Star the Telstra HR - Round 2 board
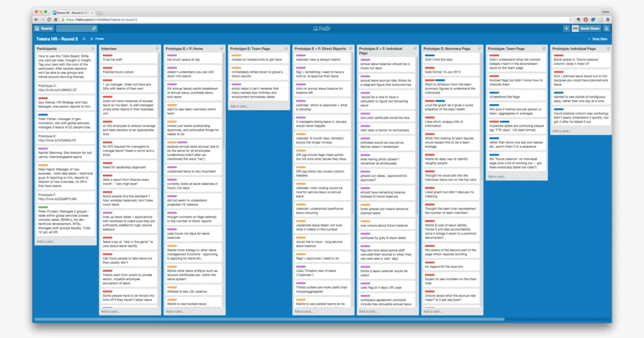 click(x=83, y=39)
